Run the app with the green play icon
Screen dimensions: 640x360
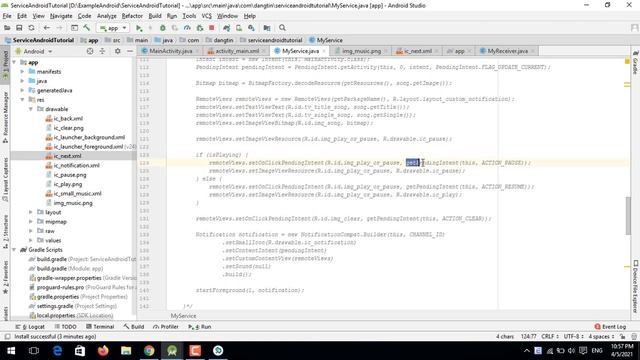click(x=139, y=28)
